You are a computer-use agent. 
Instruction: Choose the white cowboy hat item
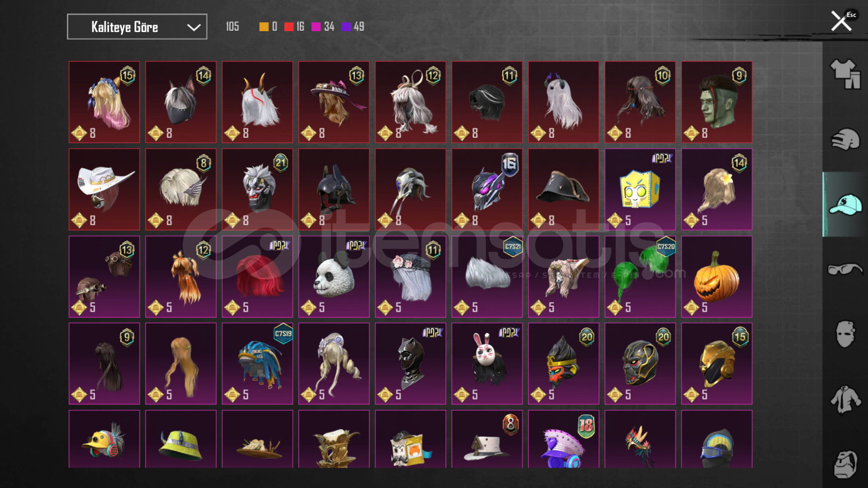point(104,189)
